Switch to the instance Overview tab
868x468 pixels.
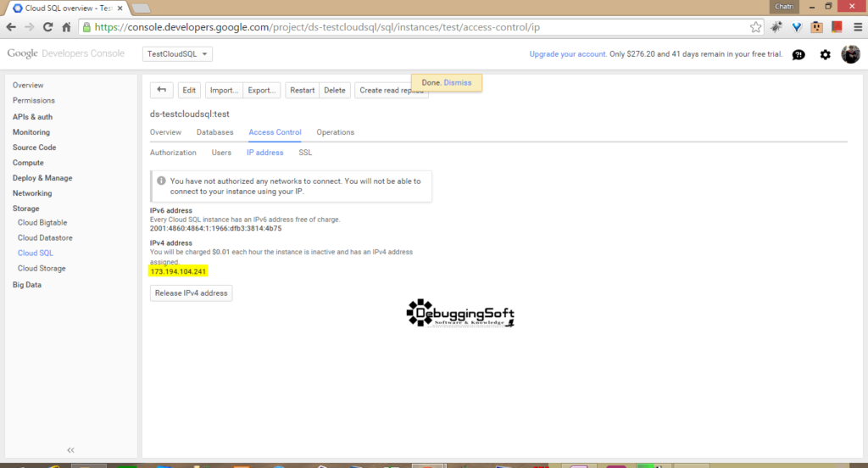[x=165, y=132]
